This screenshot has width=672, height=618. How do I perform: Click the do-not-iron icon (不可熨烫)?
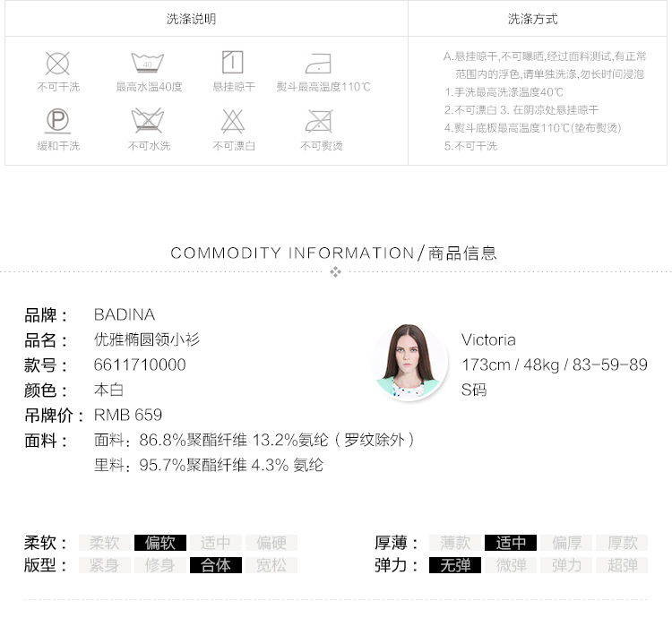click(319, 121)
